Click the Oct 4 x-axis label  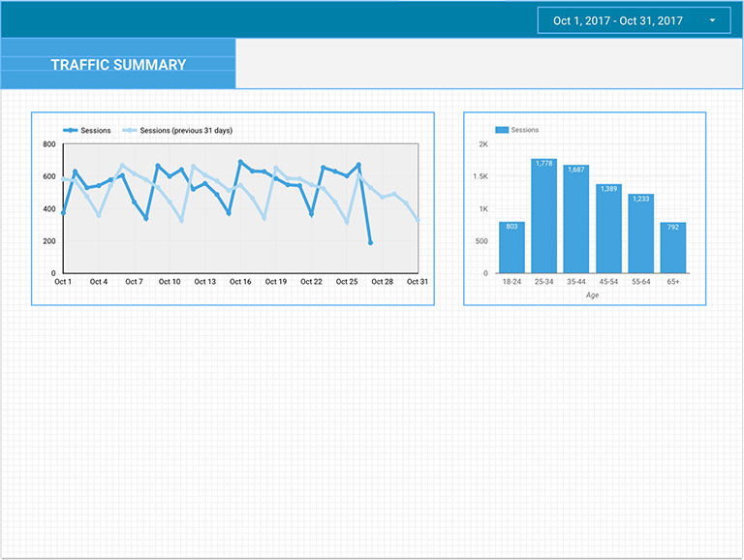99,281
